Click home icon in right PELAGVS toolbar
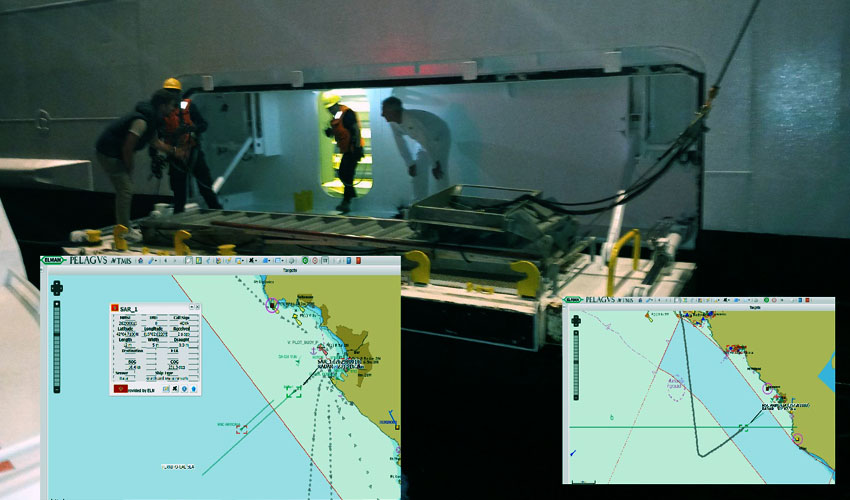The height and width of the screenshot is (500, 850). (641, 300)
